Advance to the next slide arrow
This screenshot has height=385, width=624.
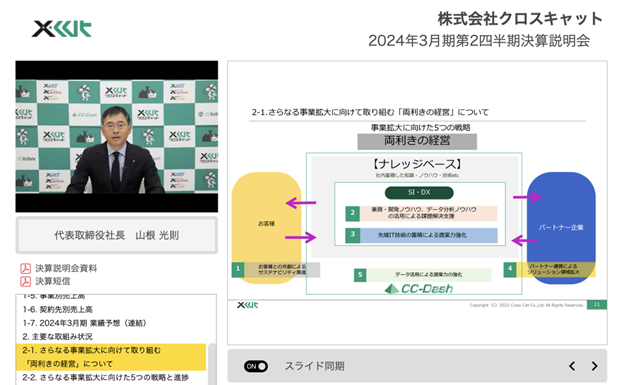coord(594,366)
